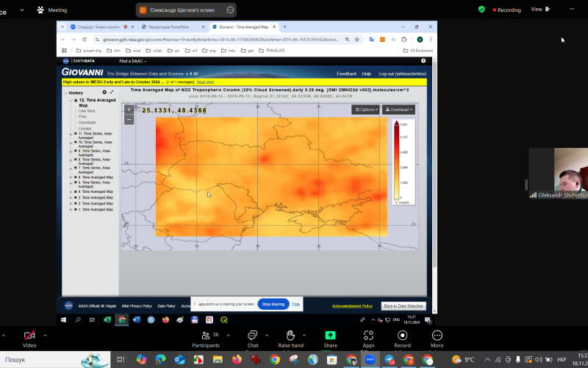Image resolution: width=588 pixels, height=368 pixels.
Task: Open the synopt-eng bookmarks folder
Action: 89,51
